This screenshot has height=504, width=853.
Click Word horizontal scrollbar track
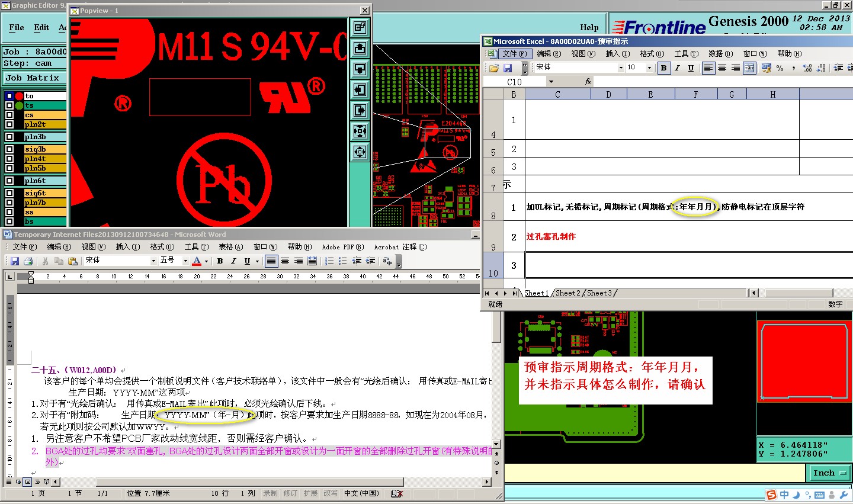(272, 481)
